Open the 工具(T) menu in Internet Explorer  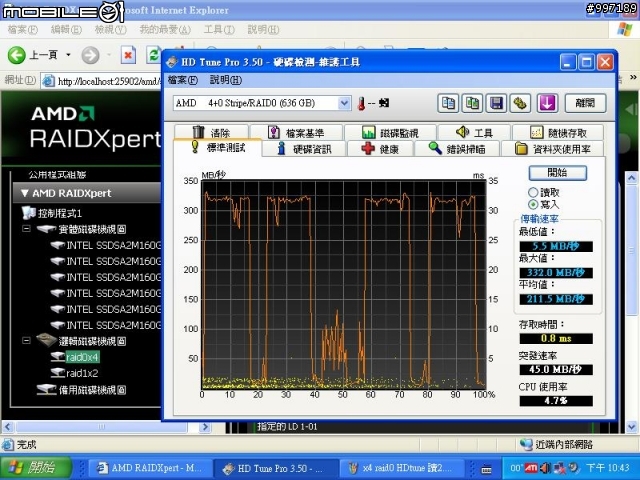[x=219, y=29]
